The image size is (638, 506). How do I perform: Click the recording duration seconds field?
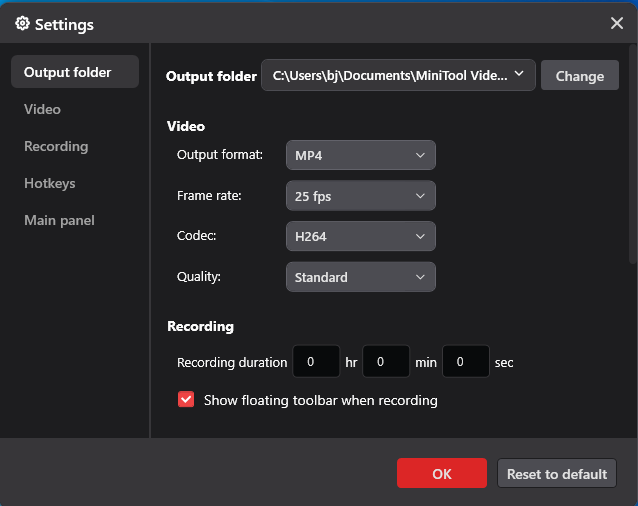click(x=465, y=362)
